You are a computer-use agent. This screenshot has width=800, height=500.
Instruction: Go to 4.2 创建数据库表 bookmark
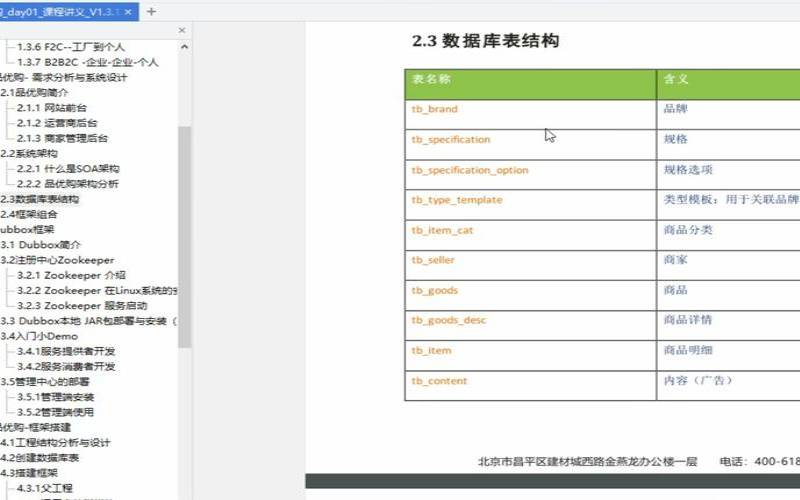click(40, 458)
